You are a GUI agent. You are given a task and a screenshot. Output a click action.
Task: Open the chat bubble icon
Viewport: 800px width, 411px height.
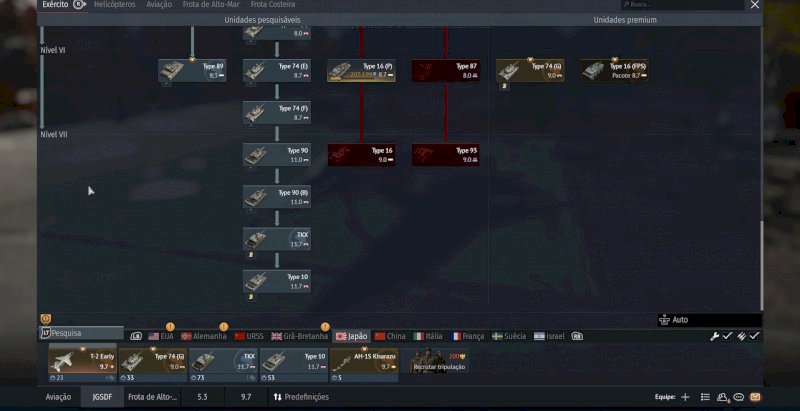pyautogui.click(x=739, y=397)
